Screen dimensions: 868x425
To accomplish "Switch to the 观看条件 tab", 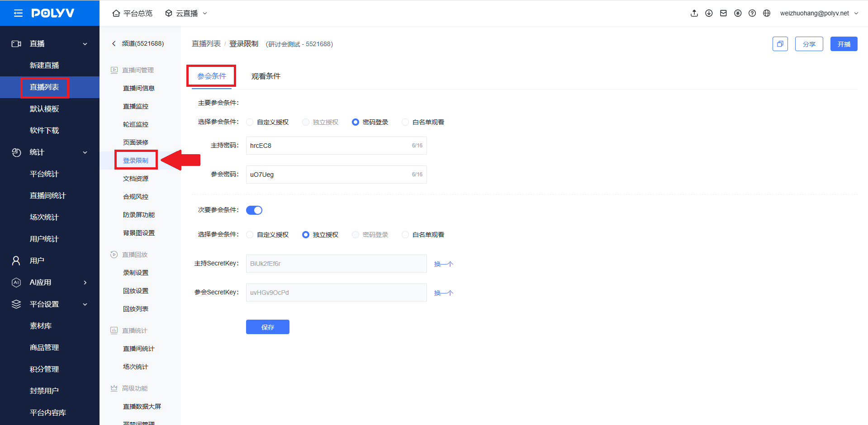I will point(266,76).
